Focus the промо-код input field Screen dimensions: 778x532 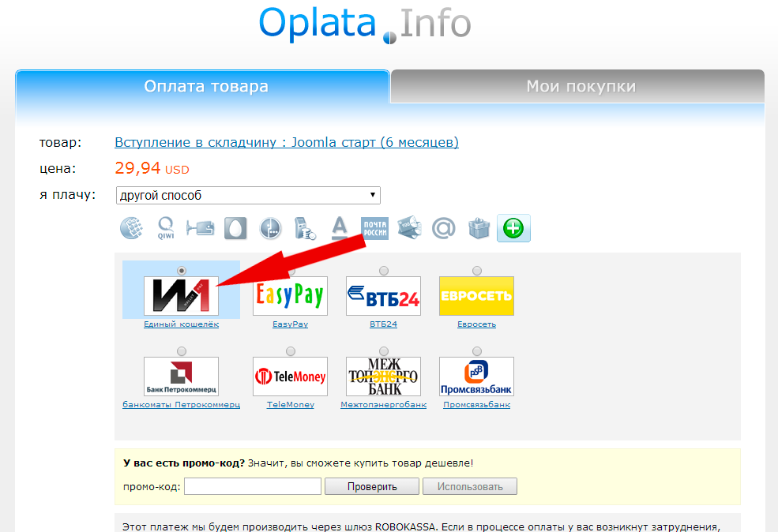tap(253, 486)
